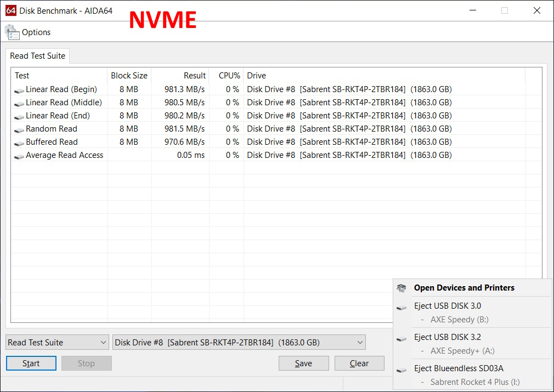
Task: Click the Drive column header
Action: [x=385, y=76]
